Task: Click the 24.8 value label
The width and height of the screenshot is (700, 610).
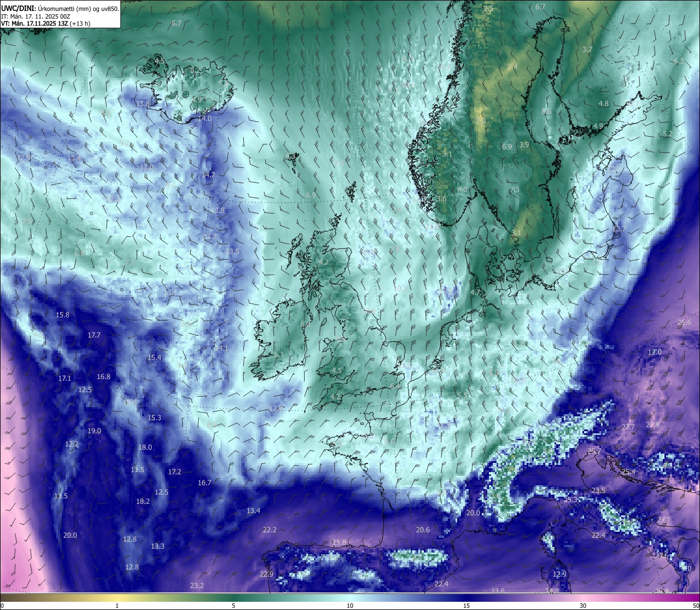Action: (552, 591)
